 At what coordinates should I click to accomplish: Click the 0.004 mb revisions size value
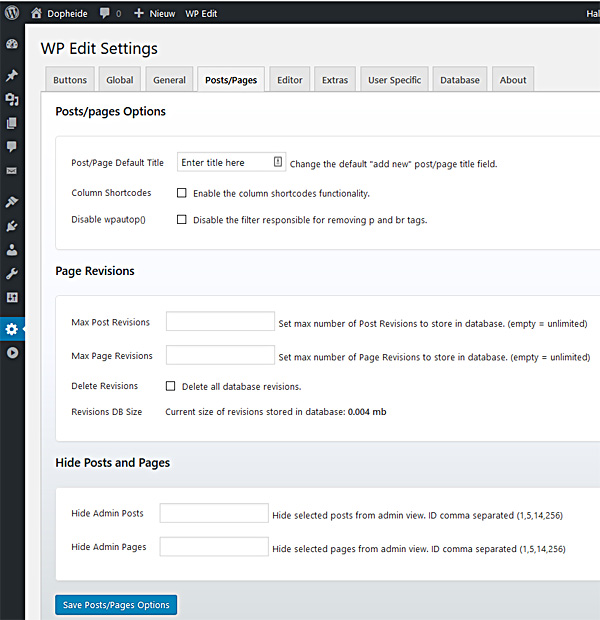tap(367, 412)
